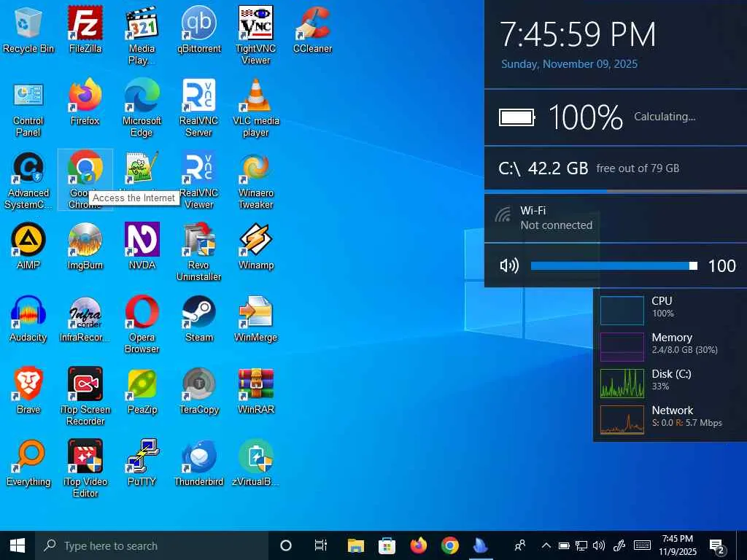Open TightVNC Viewer shortcut
This screenshot has width=747, height=560.
pos(256,36)
